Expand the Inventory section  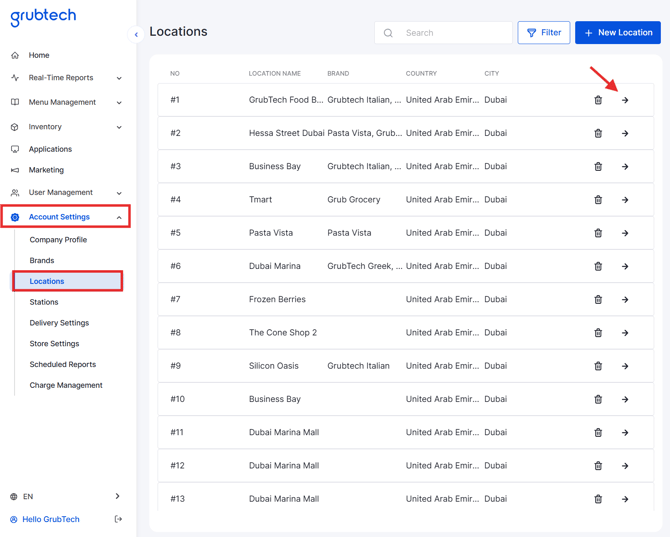tap(119, 127)
